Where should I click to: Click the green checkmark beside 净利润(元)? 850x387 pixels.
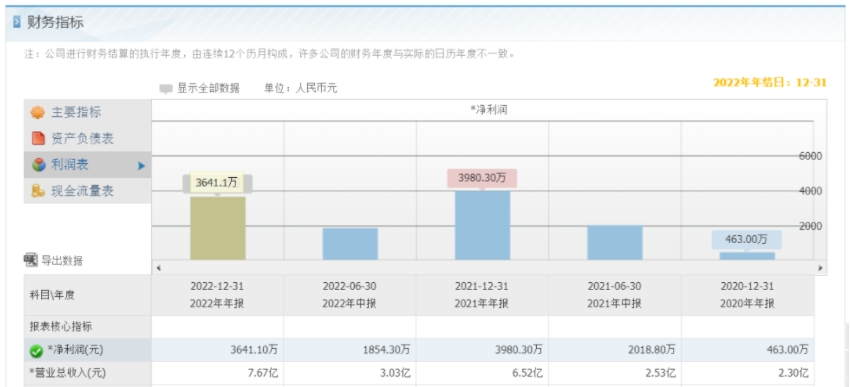point(36,351)
